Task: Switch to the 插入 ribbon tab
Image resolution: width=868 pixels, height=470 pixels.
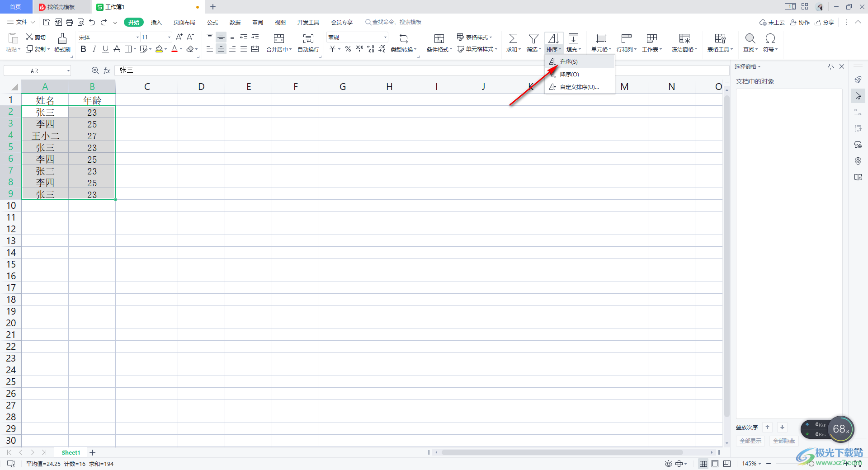Action: click(x=156, y=22)
